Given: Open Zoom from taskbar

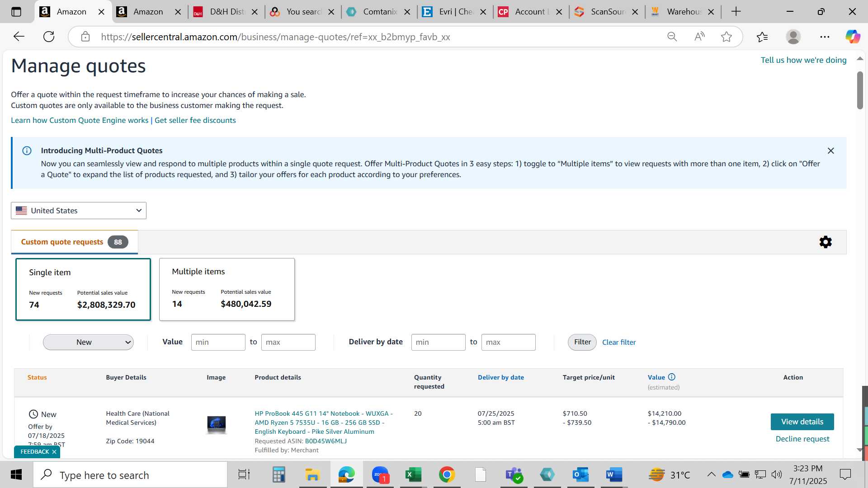Looking at the screenshot, I should point(381,475).
